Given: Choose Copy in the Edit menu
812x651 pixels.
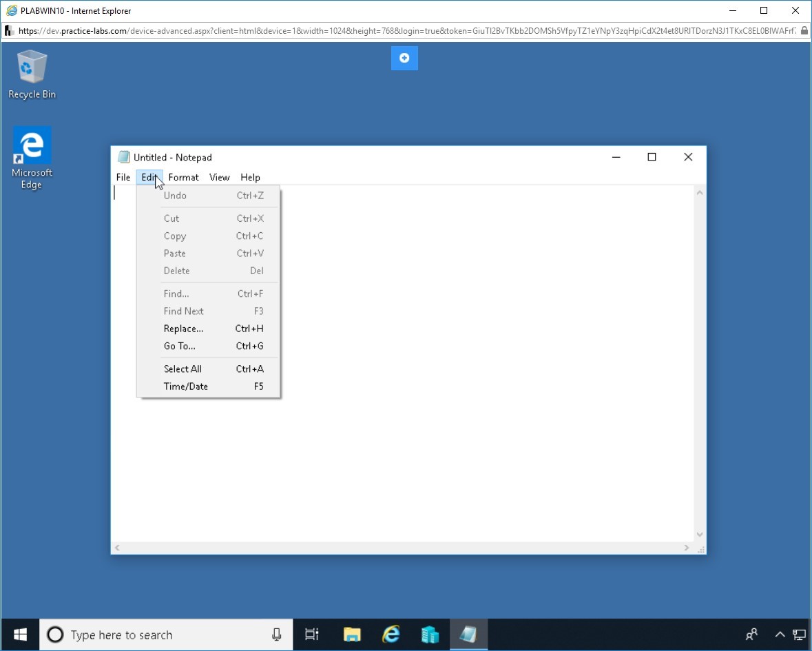Looking at the screenshot, I should coord(209,236).
